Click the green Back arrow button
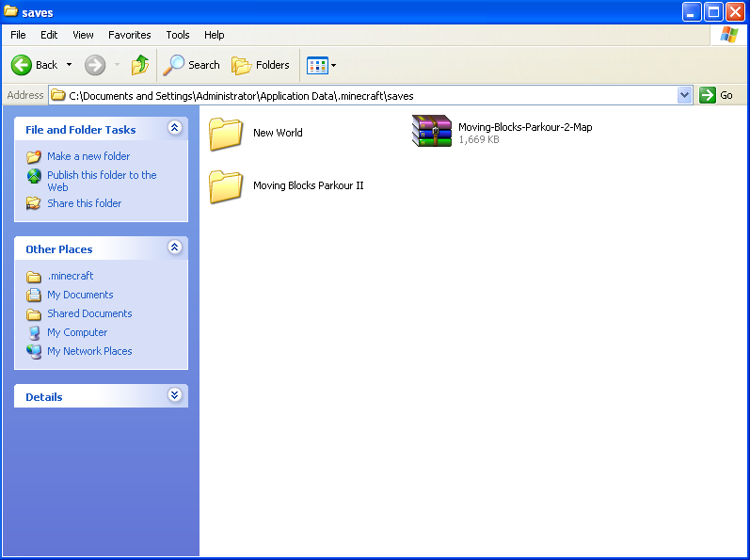 (23, 65)
